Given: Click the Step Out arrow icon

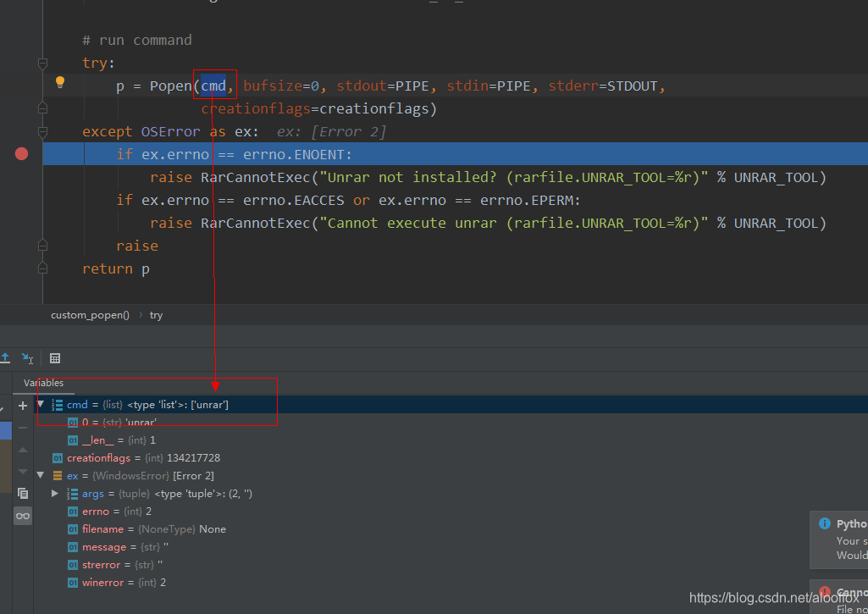Looking at the screenshot, I should click(x=5, y=358).
